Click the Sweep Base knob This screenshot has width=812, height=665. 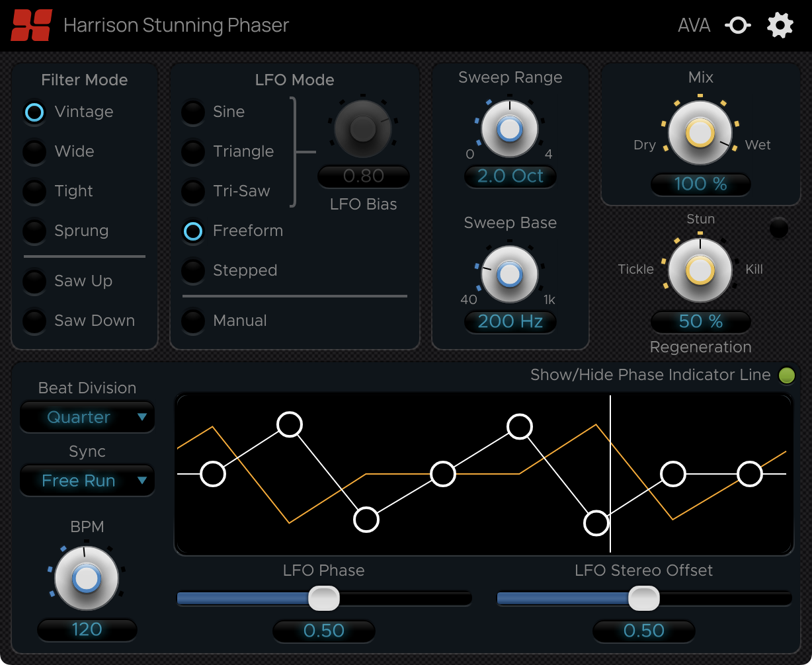509,274
